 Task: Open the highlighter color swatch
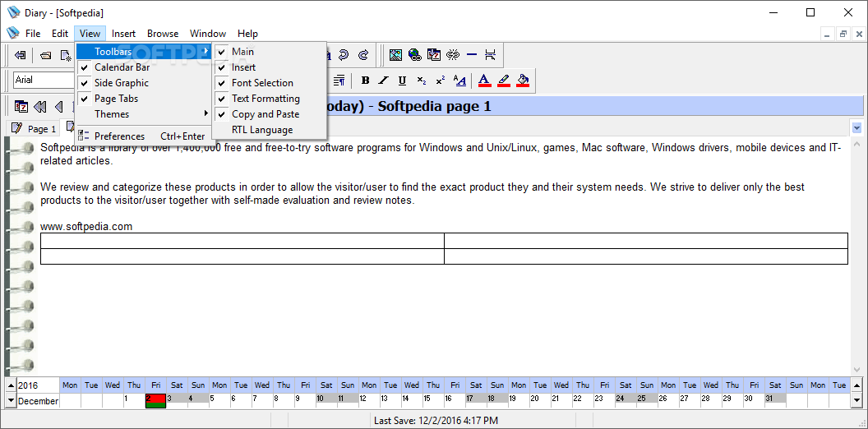503,81
